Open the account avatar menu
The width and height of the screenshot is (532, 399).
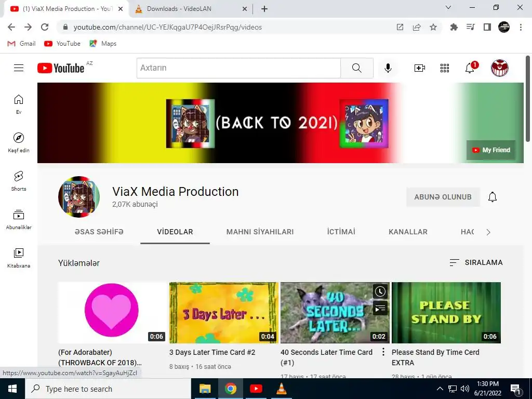[500, 68]
